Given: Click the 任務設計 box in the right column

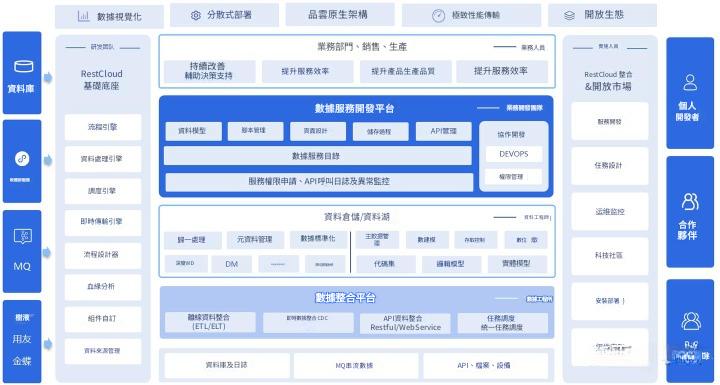Looking at the screenshot, I should 609,165.
